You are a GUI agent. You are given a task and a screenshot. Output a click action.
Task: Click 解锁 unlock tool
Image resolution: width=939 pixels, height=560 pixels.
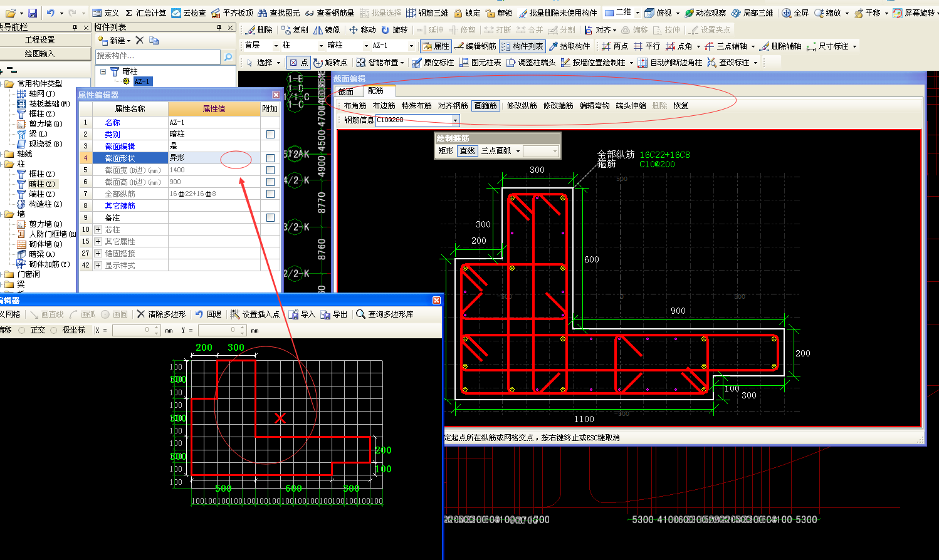click(499, 13)
